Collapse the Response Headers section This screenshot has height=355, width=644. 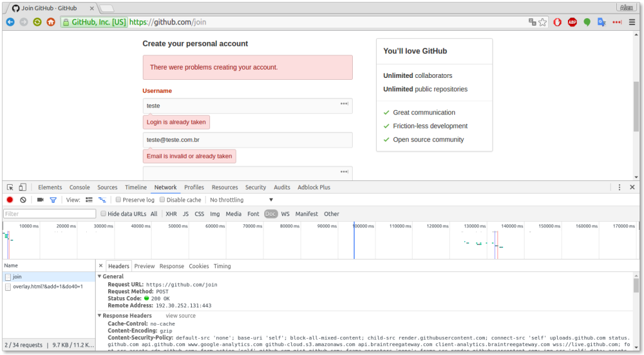point(99,315)
